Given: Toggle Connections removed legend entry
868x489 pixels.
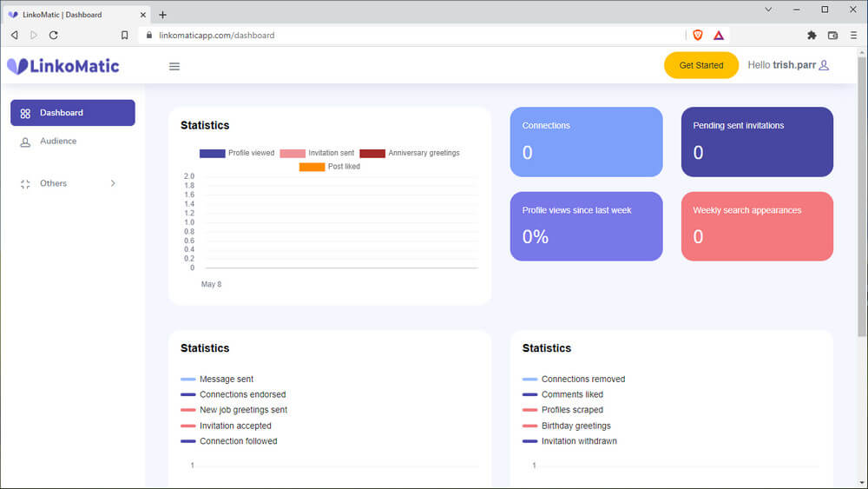Looking at the screenshot, I should (574, 380).
